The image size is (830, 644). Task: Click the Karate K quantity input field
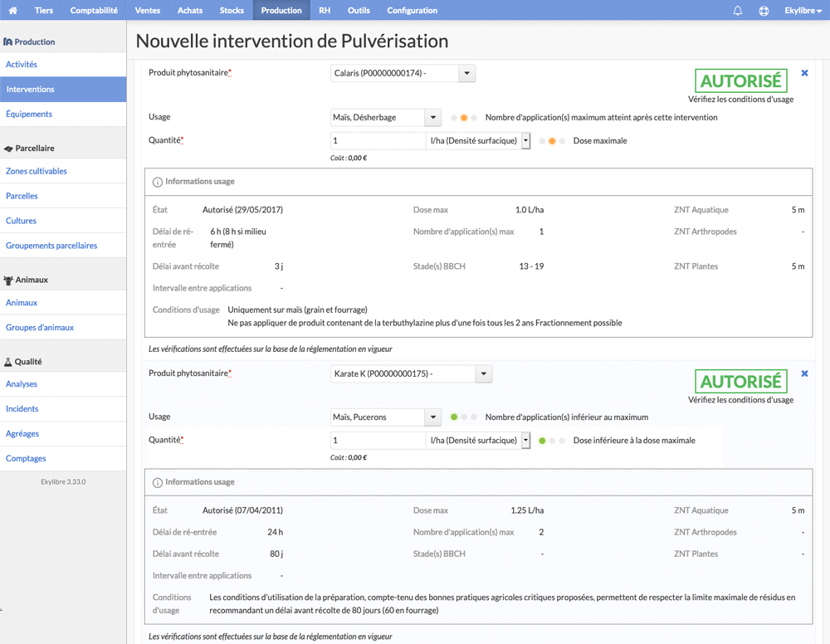tap(378, 441)
